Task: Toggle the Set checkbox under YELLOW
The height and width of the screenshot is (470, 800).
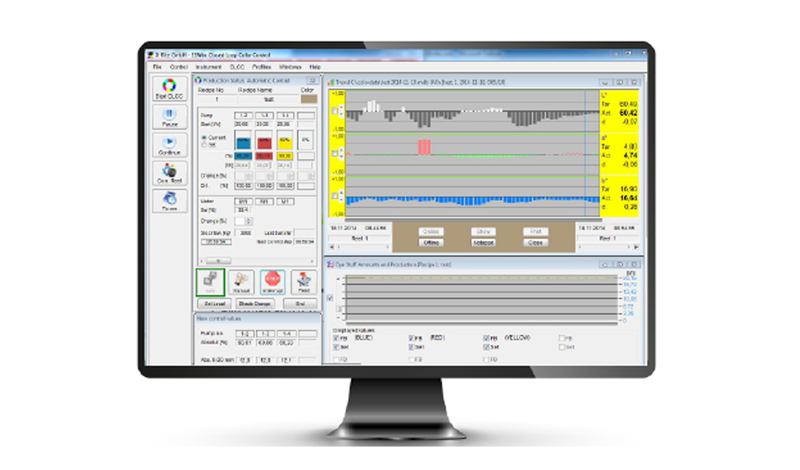Action: pos(487,347)
